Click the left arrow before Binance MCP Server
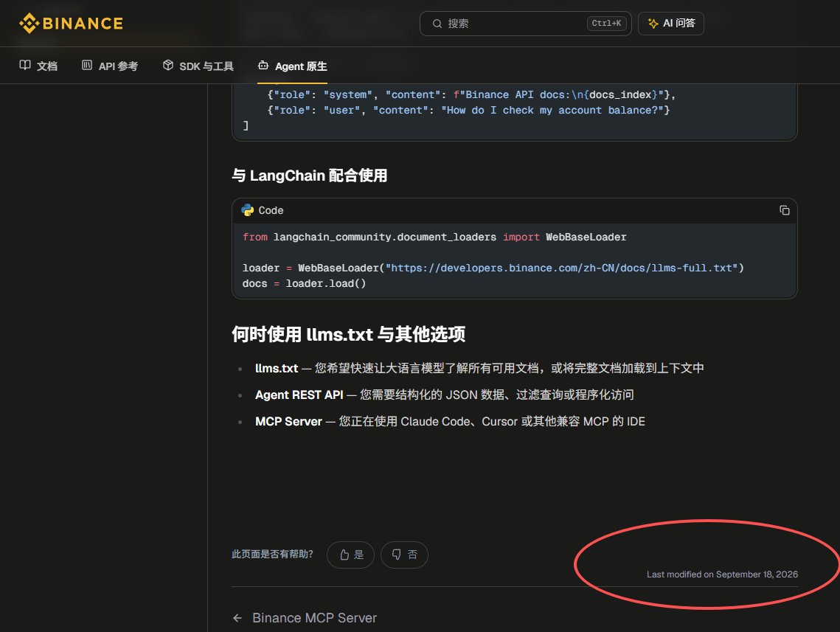 point(237,618)
